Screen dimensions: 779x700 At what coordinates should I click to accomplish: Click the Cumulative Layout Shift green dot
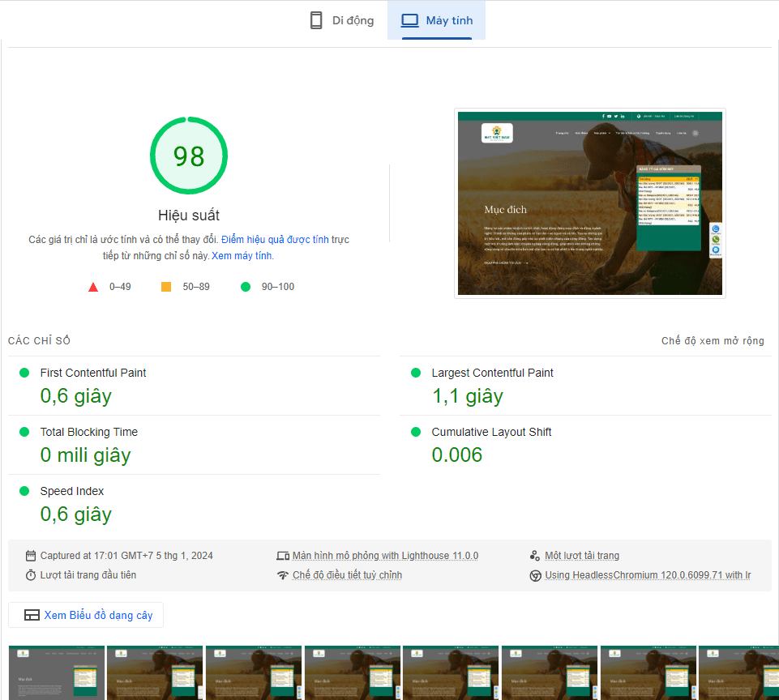(416, 432)
